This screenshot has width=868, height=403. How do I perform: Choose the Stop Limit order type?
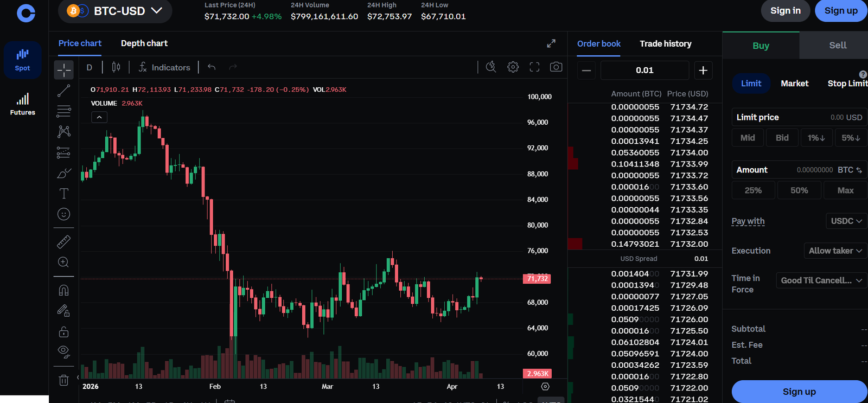pyautogui.click(x=847, y=84)
